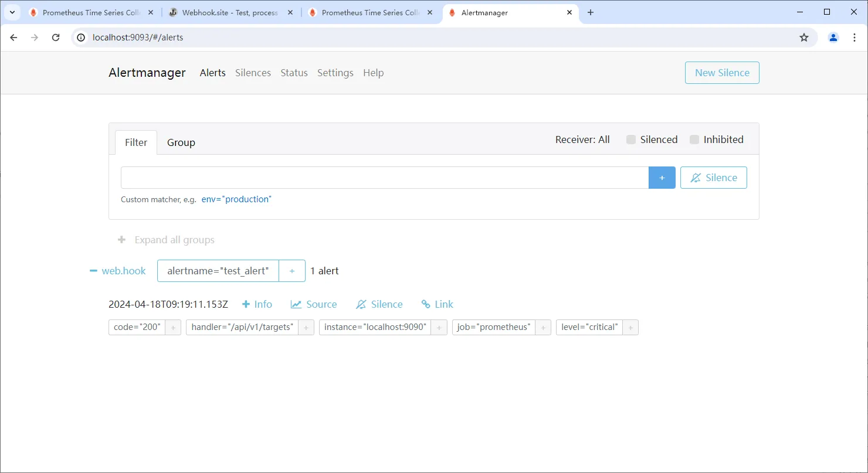This screenshot has width=868, height=473.
Task: Click the blue plus add-matcher button
Action: coord(662,178)
